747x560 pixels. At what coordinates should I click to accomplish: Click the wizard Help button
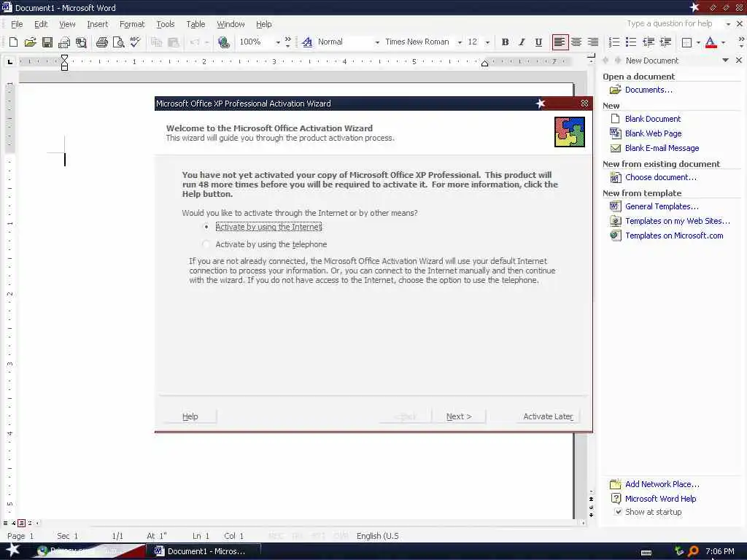pos(190,416)
